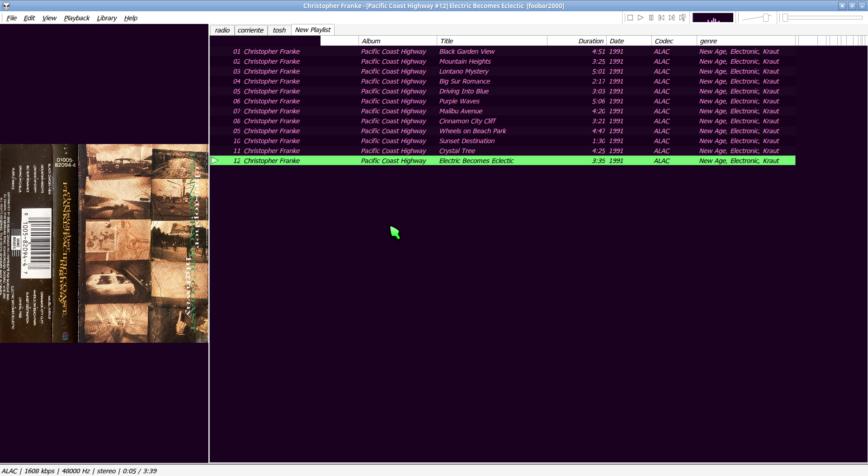Click the Stop playback button
The image size is (868, 476).
coord(630,18)
